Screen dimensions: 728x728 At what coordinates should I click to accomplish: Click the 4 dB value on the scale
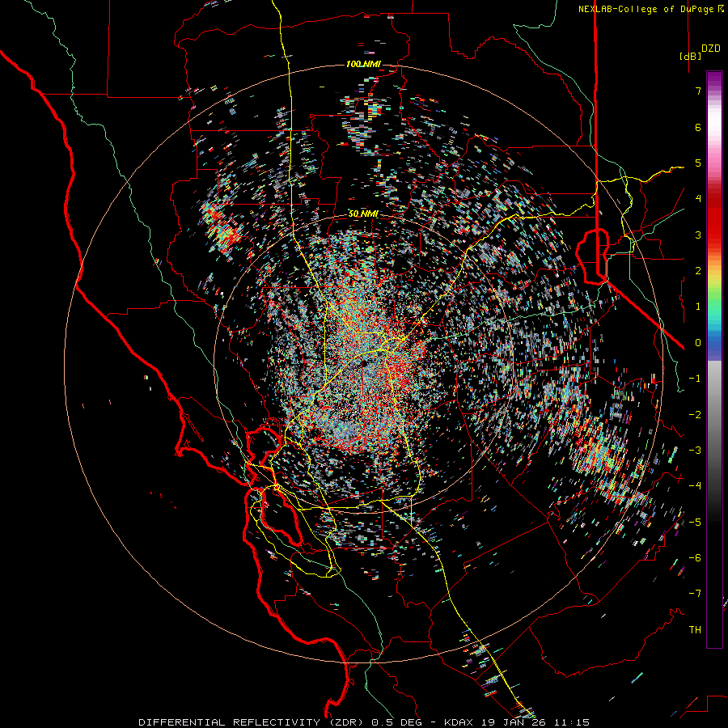coord(698,199)
